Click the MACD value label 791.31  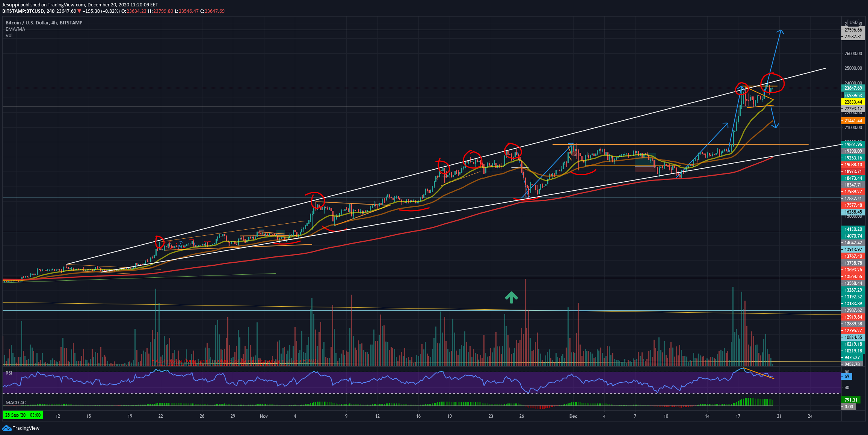pos(851,400)
